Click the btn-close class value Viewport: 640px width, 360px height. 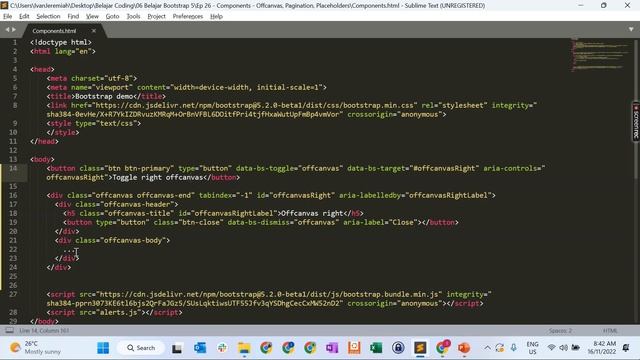pos(201,222)
